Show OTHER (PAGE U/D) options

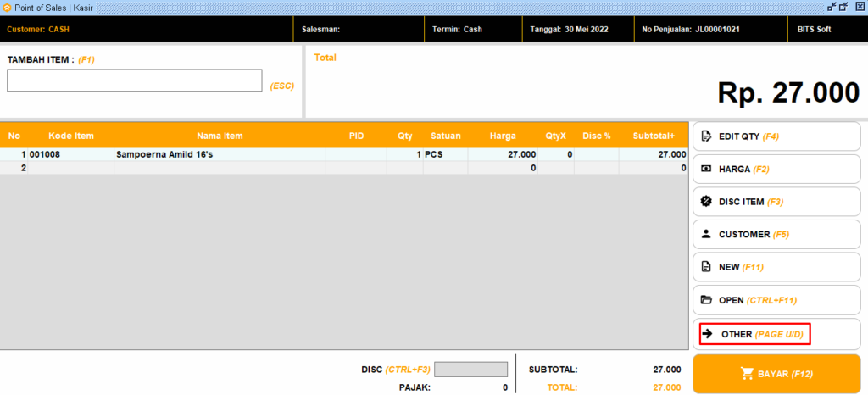pos(776,334)
